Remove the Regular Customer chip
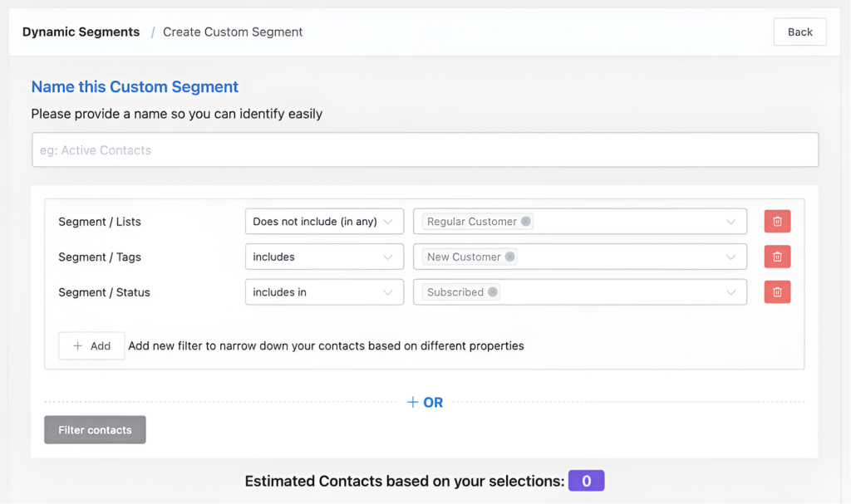This screenshot has width=851, height=504. coord(526,222)
